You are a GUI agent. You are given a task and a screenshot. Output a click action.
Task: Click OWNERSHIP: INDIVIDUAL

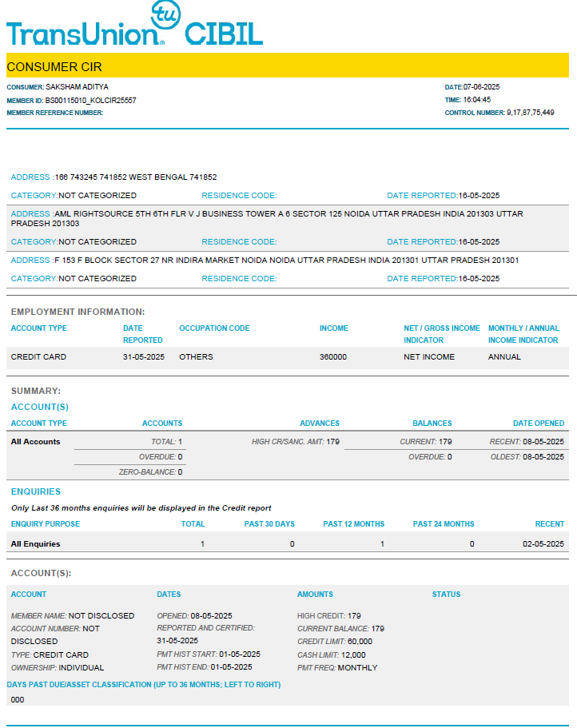click(57, 667)
